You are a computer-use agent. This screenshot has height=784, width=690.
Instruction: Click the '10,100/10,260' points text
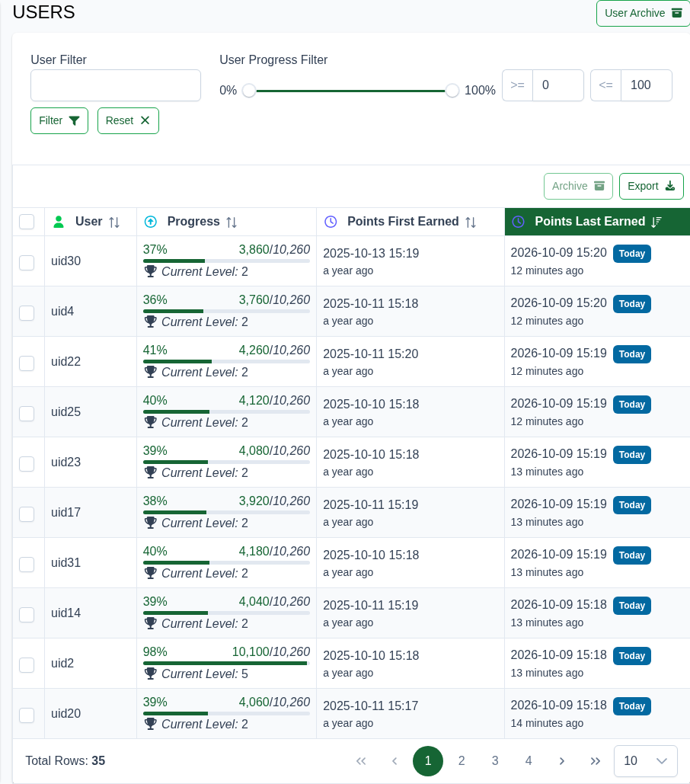click(271, 651)
